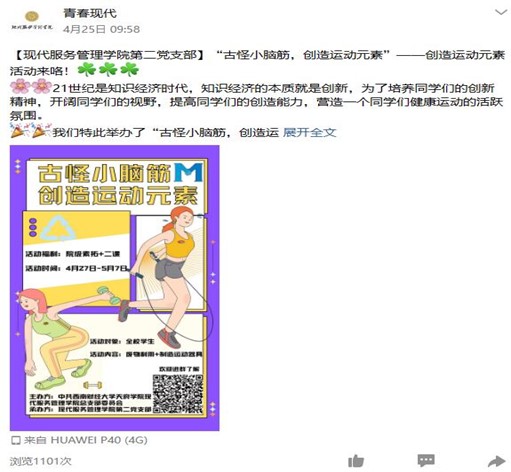Image resolution: width=511 pixels, height=472 pixels.
Task: Click the blue M logo on poster
Action: coord(189,172)
